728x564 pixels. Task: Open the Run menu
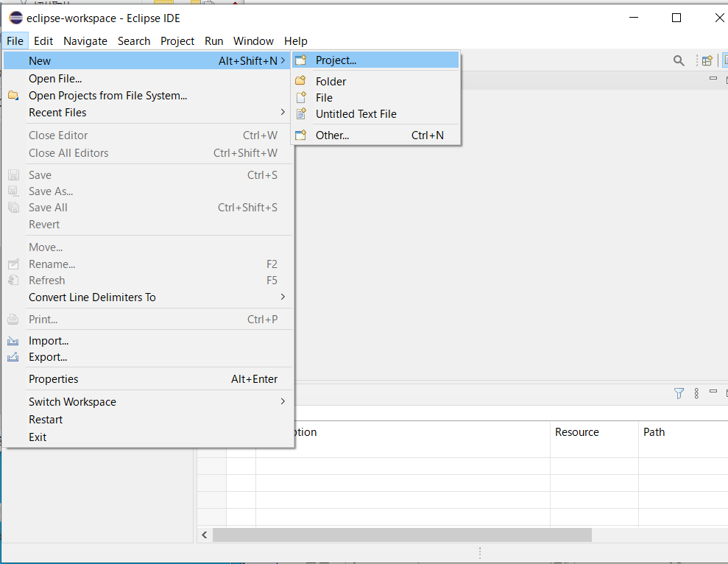[x=213, y=41]
